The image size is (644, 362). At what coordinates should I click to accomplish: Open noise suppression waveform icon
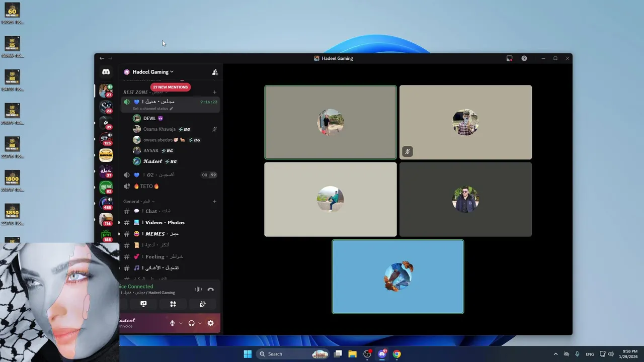click(198, 289)
